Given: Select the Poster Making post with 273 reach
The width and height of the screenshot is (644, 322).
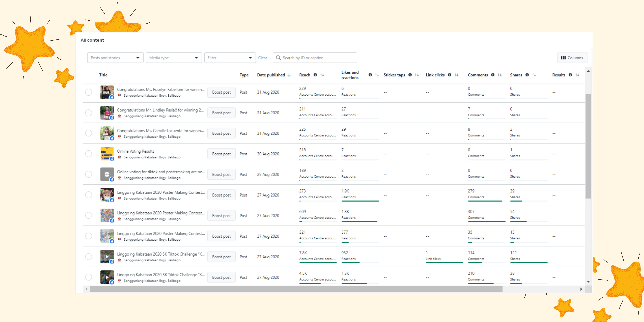Looking at the screenshot, I should pyautogui.click(x=89, y=195).
